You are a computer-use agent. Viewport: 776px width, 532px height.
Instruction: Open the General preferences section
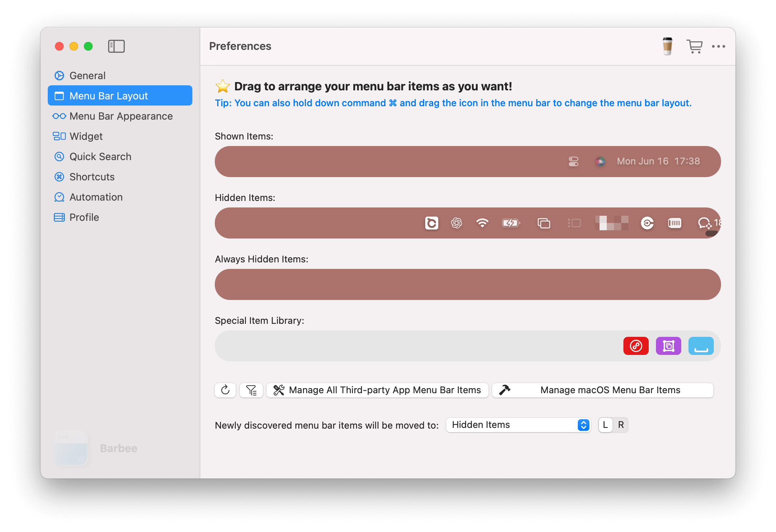coord(120,76)
